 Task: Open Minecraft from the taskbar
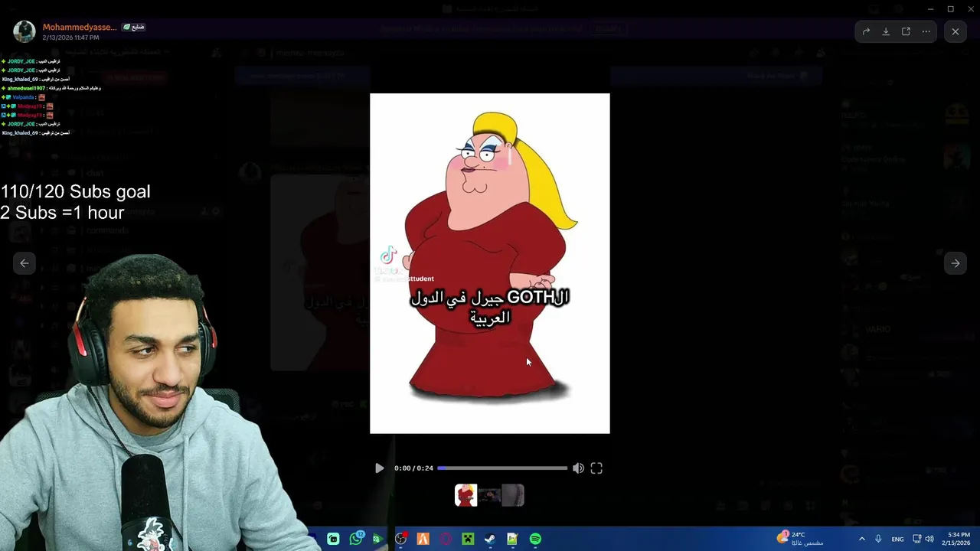468,539
